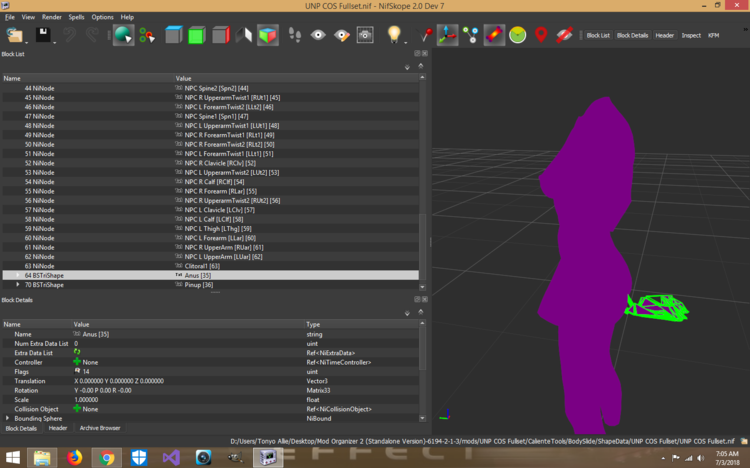This screenshot has height=468, width=750.
Task: Click the plain eye view icon
Action: [318, 35]
